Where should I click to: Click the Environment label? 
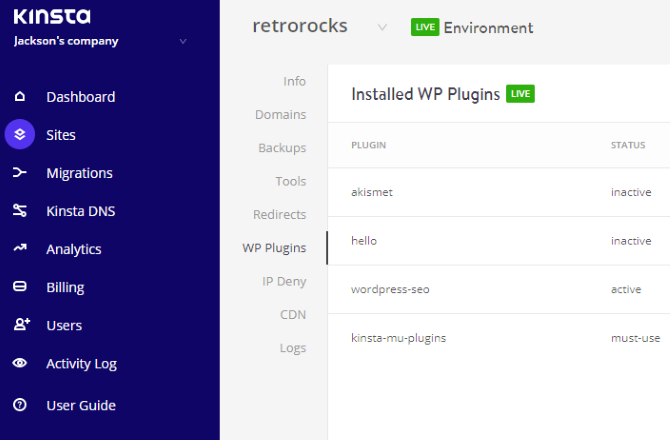point(488,28)
